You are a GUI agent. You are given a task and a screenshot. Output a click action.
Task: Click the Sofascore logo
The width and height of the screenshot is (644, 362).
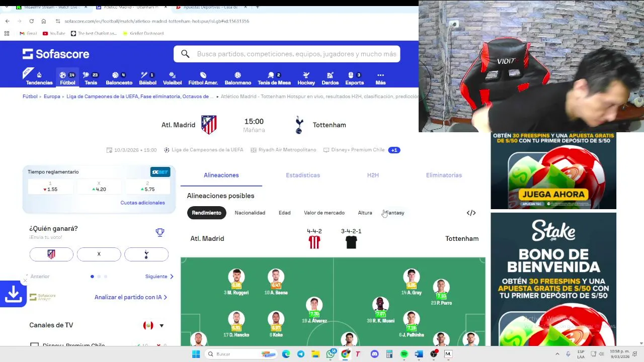pos(56,54)
